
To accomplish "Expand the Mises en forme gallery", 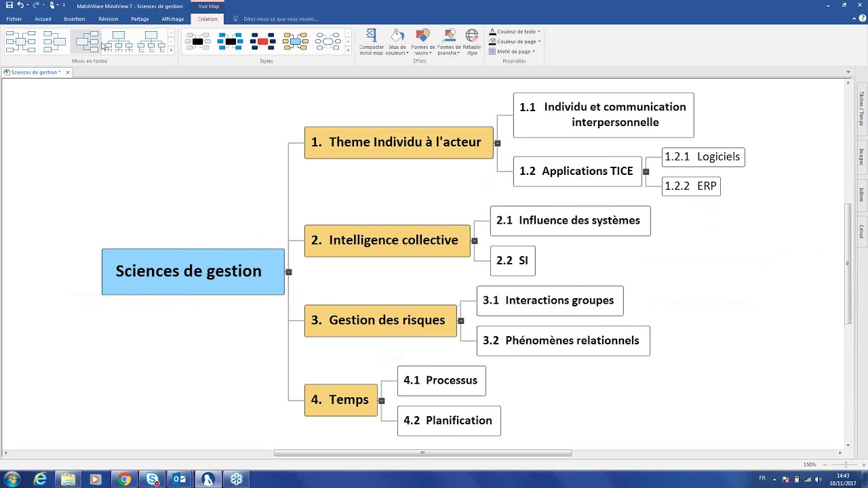I will [x=171, y=50].
